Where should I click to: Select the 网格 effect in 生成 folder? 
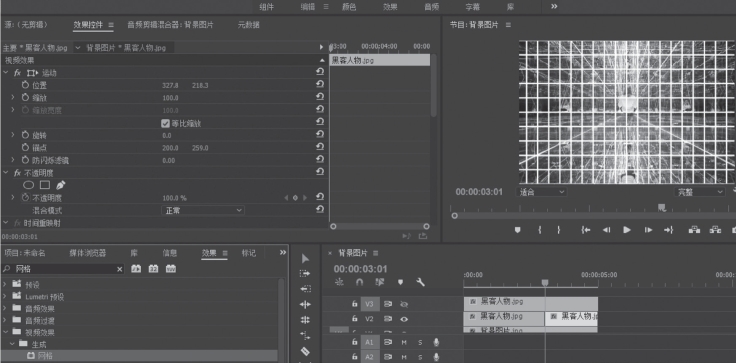tap(45, 356)
